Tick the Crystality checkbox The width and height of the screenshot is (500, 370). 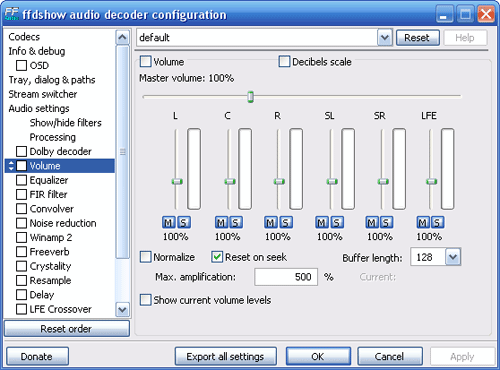[21, 266]
